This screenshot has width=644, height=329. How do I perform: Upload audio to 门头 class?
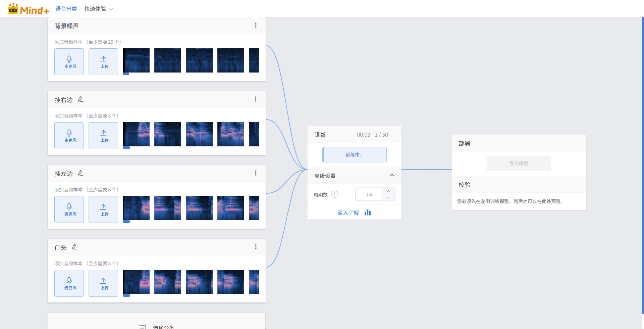103,283
